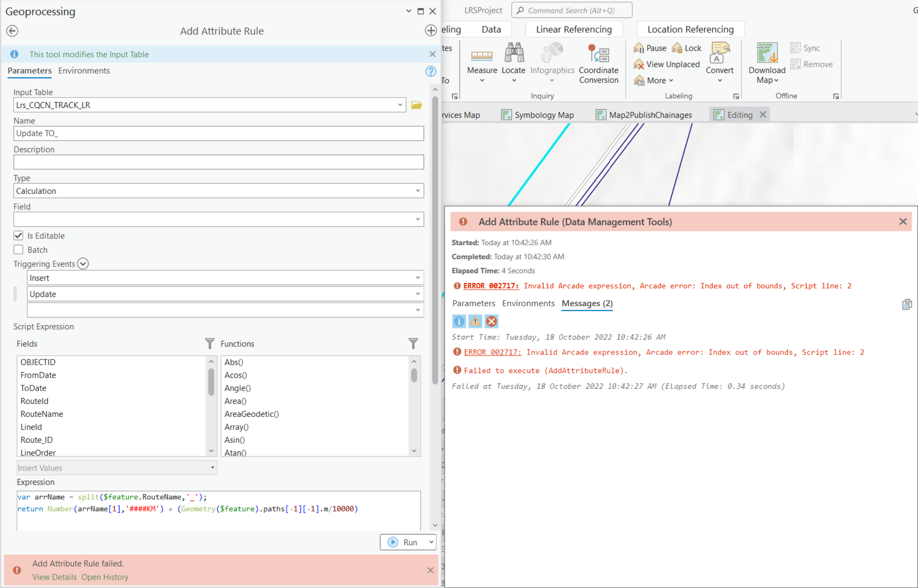The image size is (918, 588).
Task: Toggle warning messages filter icon
Action: [475, 321]
